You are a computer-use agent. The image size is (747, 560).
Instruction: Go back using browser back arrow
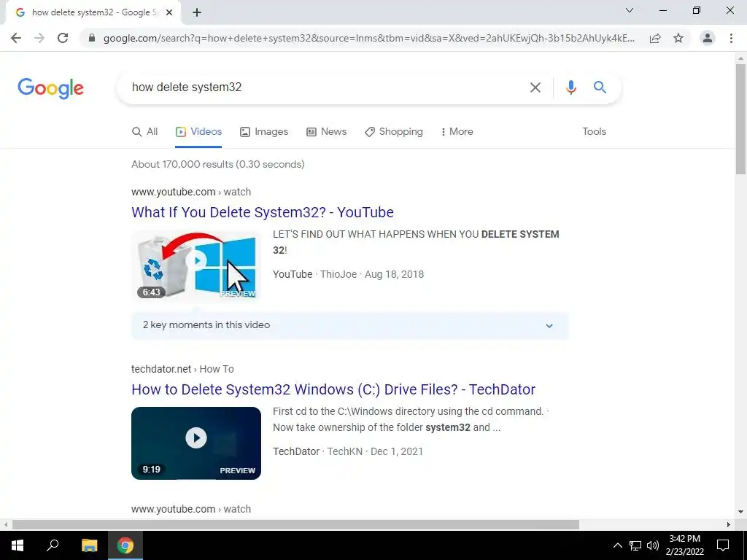click(16, 38)
